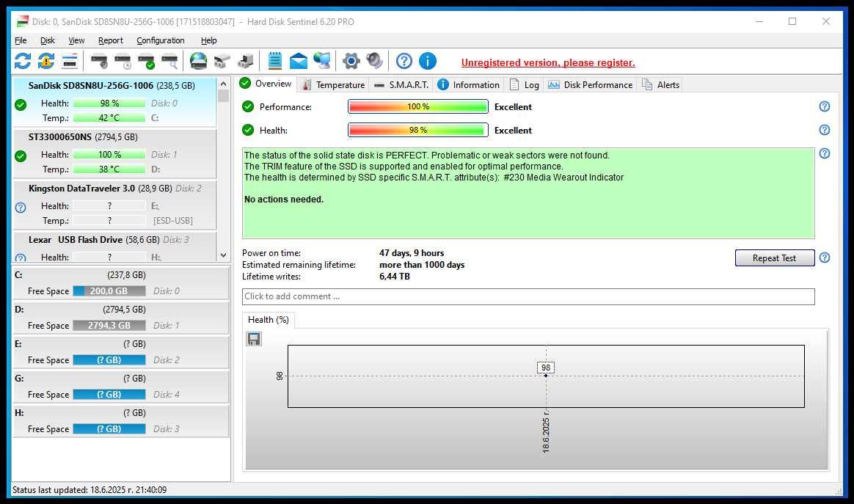
Task: Click the refresh icon with yellow warning sign
Action: coord(46,61)
